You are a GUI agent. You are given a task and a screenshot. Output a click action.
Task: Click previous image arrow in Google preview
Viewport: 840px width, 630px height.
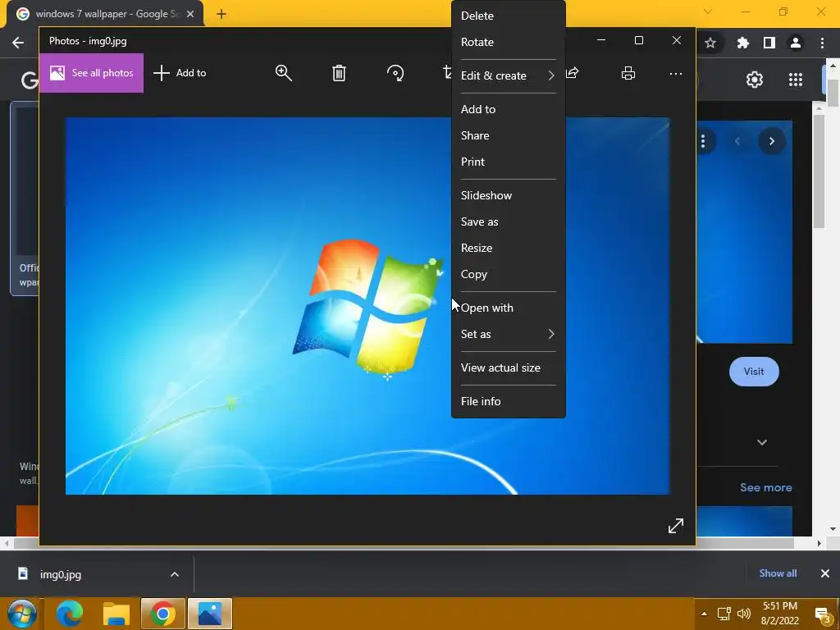coord(737,141)
